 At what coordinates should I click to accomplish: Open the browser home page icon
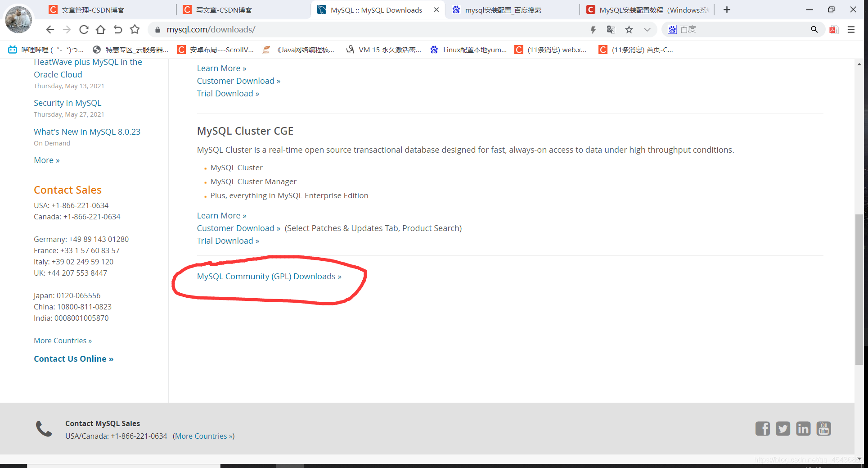point(101,30)
